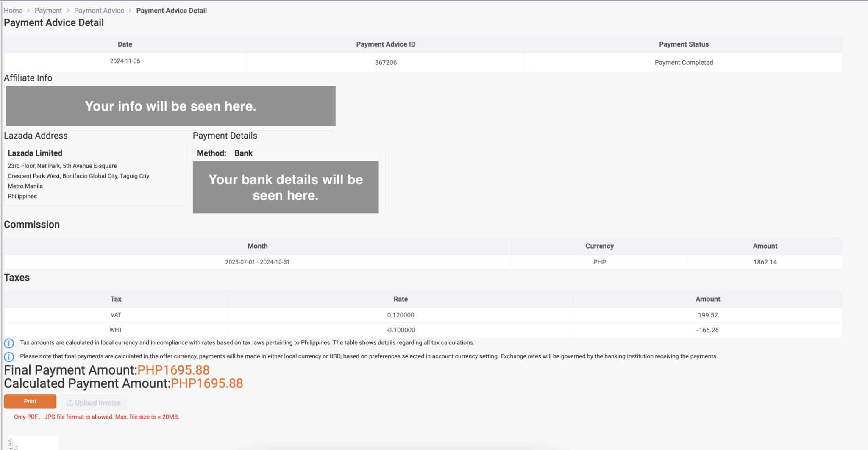Screen dimensions: 868x450
Task: Click the Print button
Action: point(30,401)
